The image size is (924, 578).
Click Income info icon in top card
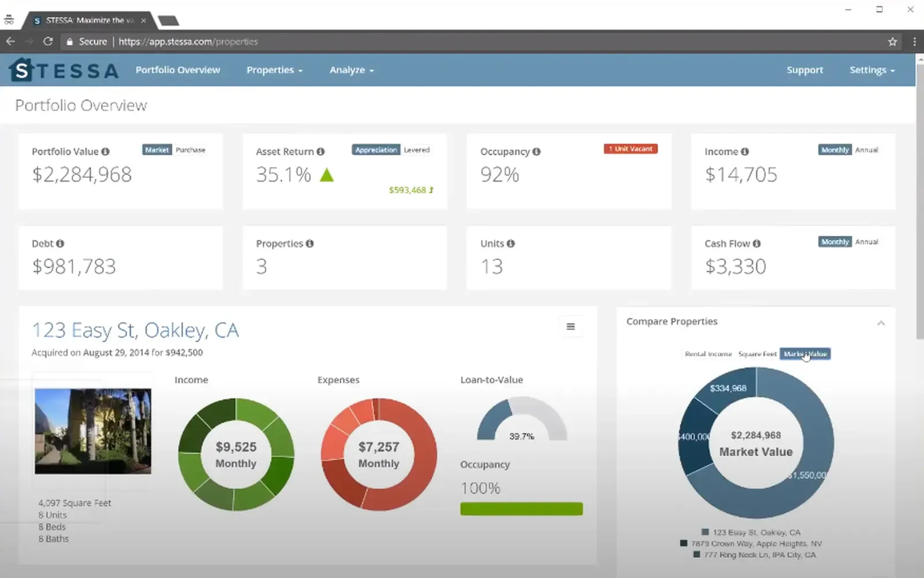(x=745, y=151)
